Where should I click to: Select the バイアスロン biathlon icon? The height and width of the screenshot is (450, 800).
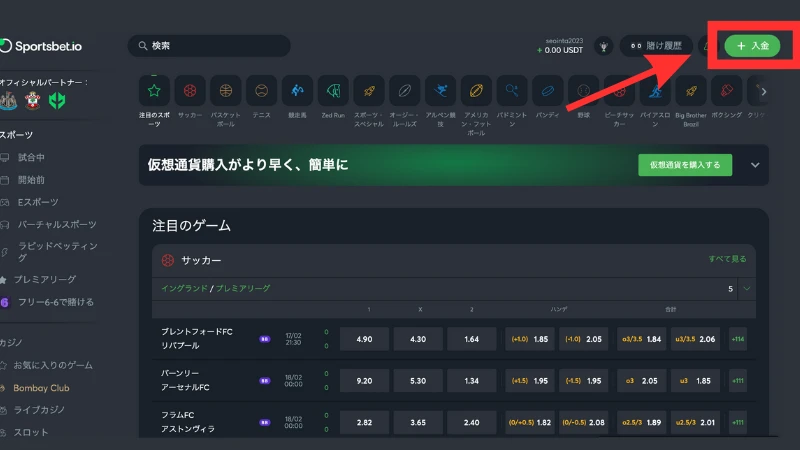655,91
